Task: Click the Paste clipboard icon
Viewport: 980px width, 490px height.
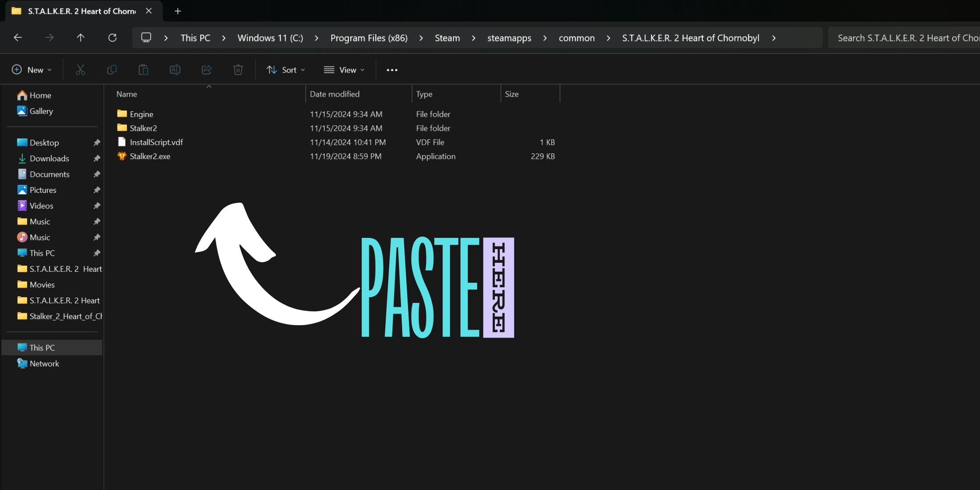Action: pyautogui.click(x=143, y=70)
